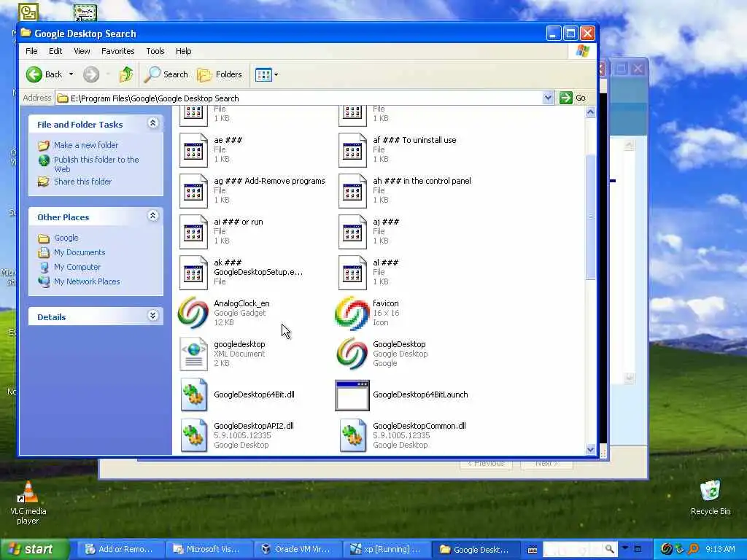Click Share this folder

tap(82, 182)
